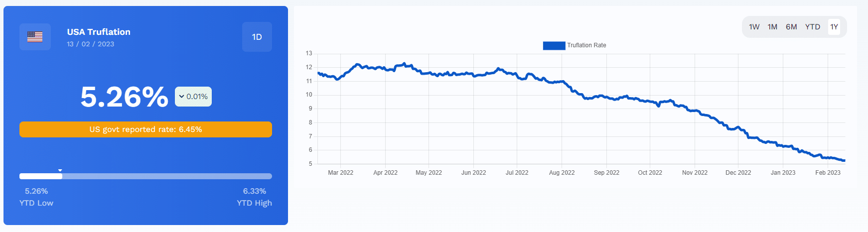Click the 1D interval button
This screenshot has width=868, height=232.
(x=257, y=37)
